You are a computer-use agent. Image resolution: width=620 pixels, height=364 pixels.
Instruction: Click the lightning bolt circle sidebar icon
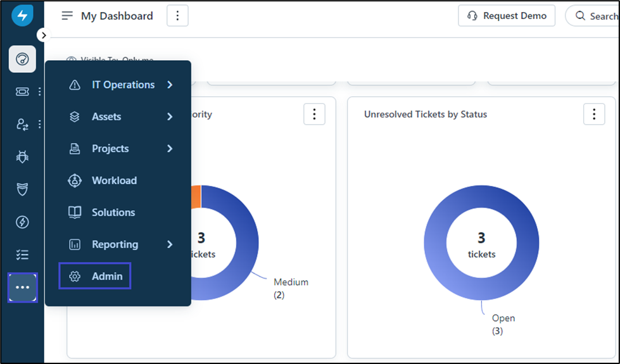coord(22,222)
